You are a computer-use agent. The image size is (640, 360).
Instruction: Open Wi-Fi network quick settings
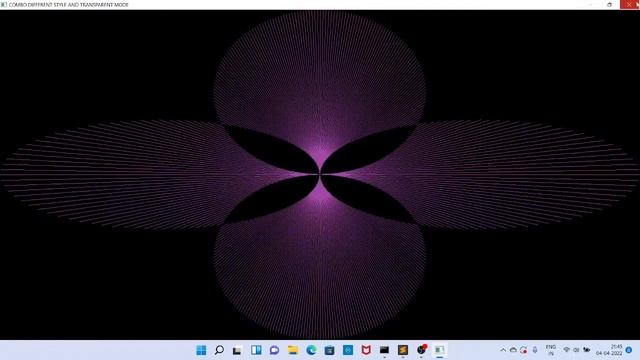click(x=567, y=350)
